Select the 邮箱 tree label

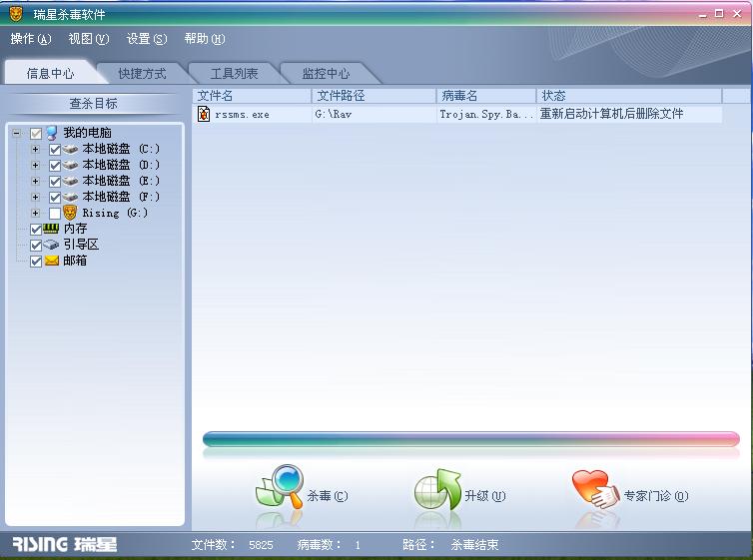coord(75,261)
